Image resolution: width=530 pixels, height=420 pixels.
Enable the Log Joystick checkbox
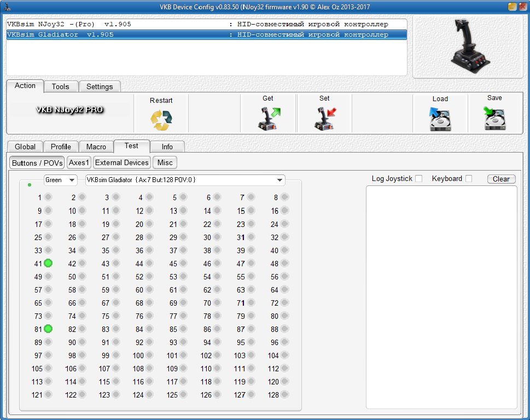(419, 179)
